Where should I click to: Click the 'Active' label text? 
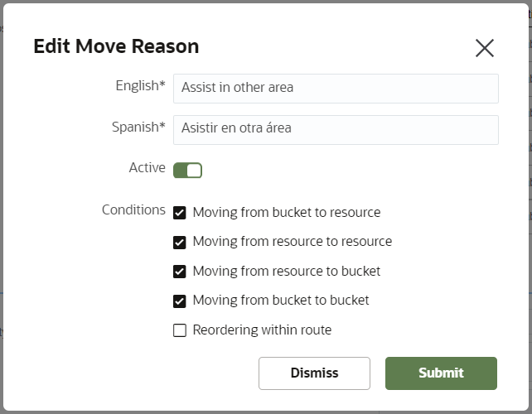(147, 168)
